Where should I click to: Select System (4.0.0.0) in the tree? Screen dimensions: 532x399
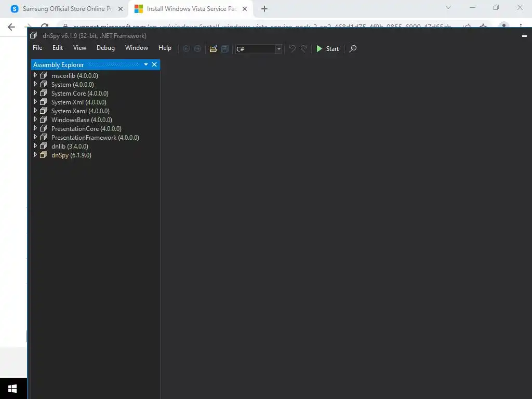pyautogui.click(x=73, y=85)
